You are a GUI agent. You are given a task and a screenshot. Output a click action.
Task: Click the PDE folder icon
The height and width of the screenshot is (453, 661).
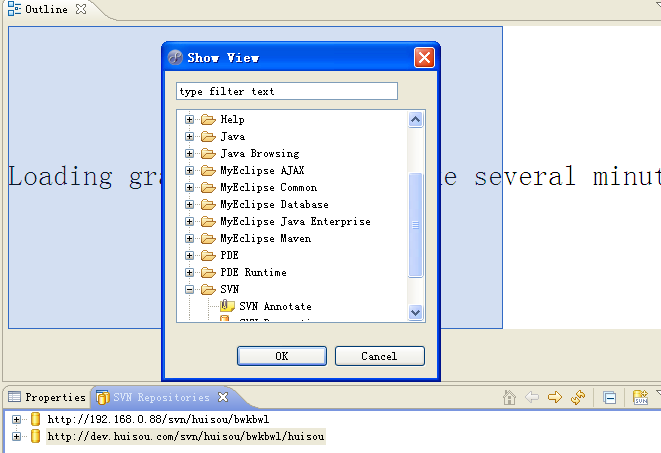(208, 255)
